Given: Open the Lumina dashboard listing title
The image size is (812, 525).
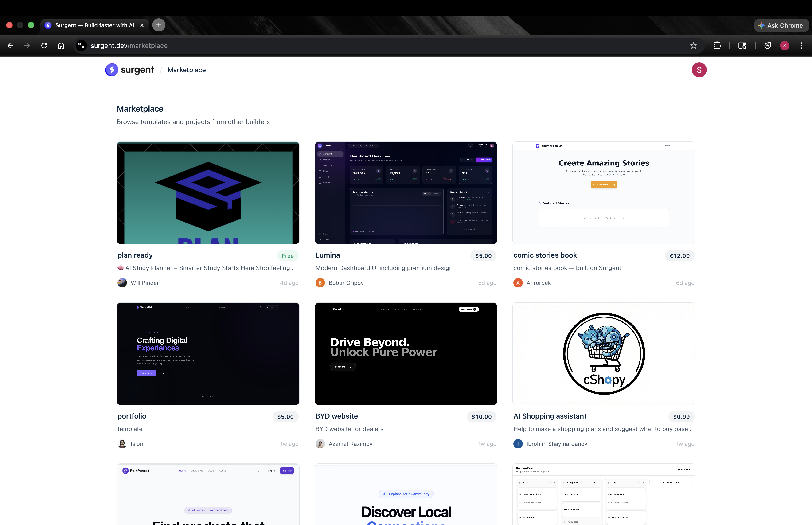Looking at the screenshot, I should [x=328, y=255].
